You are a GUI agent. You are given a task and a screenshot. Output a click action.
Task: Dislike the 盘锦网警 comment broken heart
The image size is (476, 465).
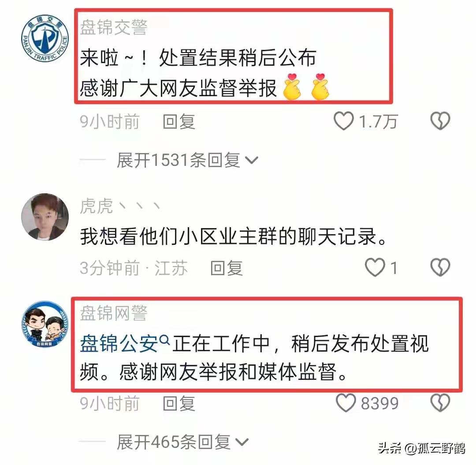coord(440,403)
